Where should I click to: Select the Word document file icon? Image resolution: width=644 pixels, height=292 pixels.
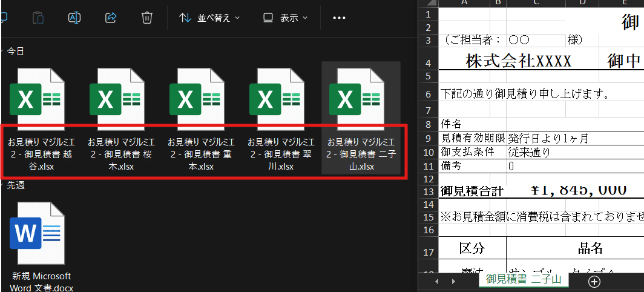coord(36,233)
